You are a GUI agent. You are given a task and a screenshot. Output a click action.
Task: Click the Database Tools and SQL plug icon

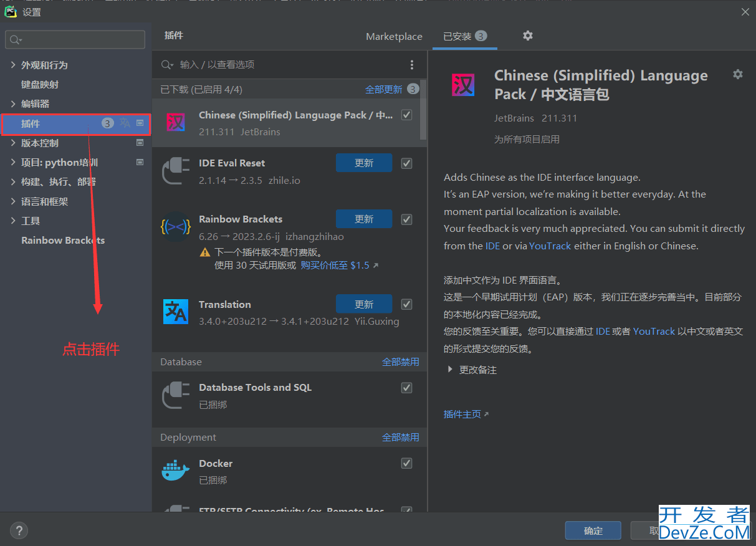click(x=175, y=395)
